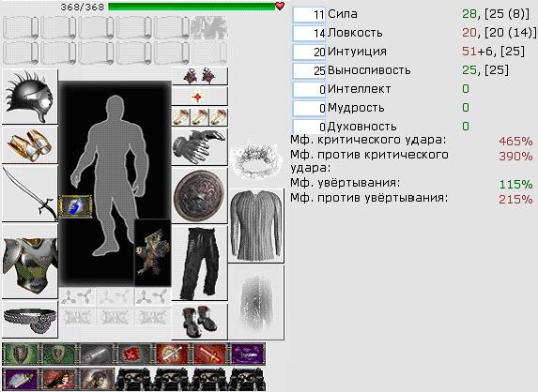
Task: Activate the purple sparkle skill icon
Action: click(248, 354)
